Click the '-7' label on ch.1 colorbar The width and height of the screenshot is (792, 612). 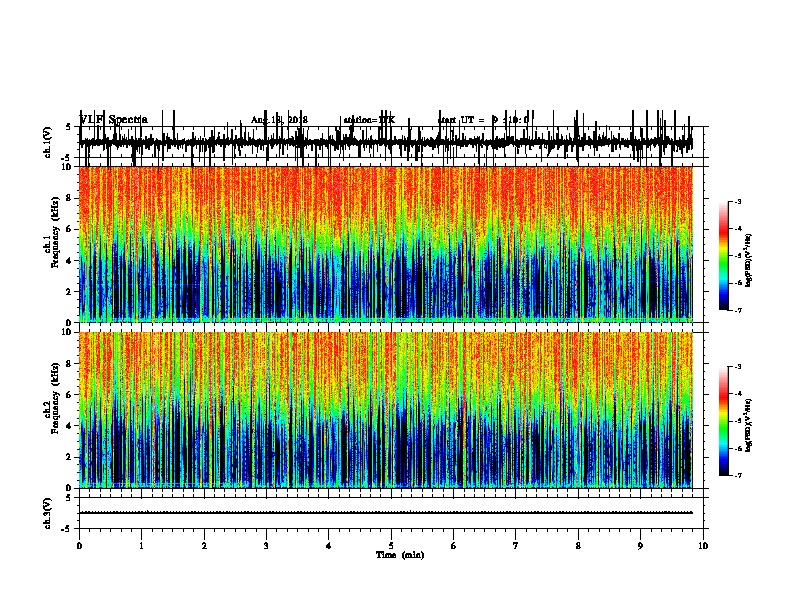click(x=737, y=310)
